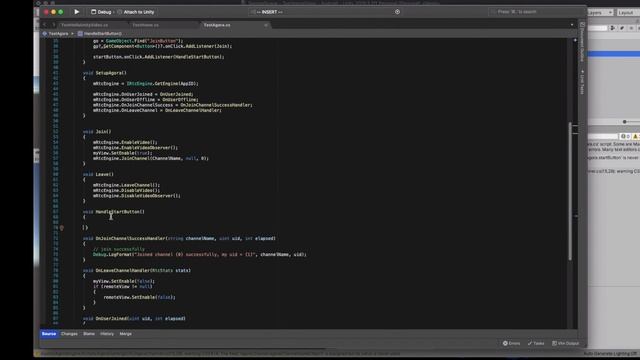
Task: Click the marker at the editor's top right
Action: (575, 40)
